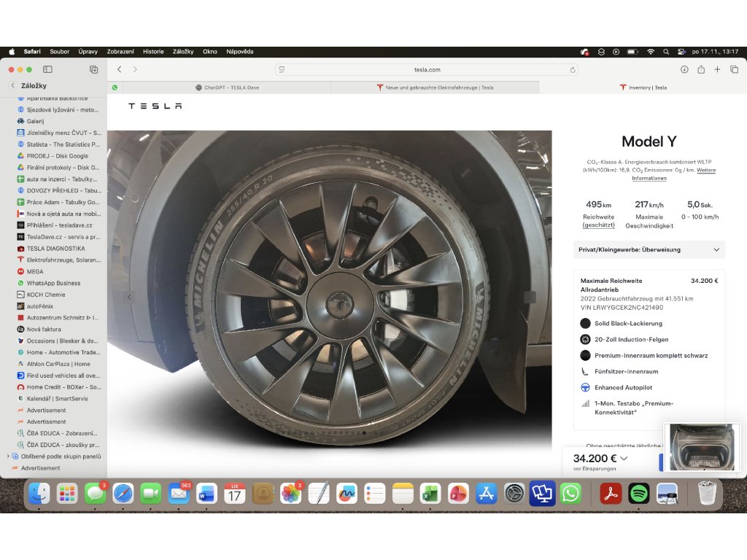Click the 20-Zoll Induction-Felgen wheel icon

point(586,340)
